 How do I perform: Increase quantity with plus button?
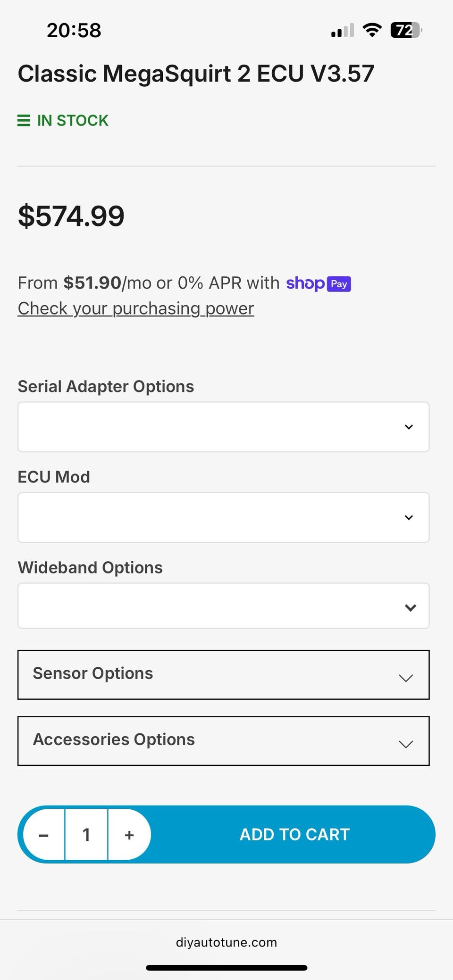tap(129, 835)
